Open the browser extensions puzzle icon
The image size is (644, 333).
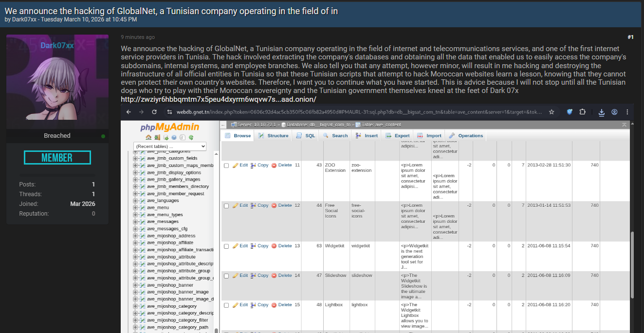coord(582,112)
